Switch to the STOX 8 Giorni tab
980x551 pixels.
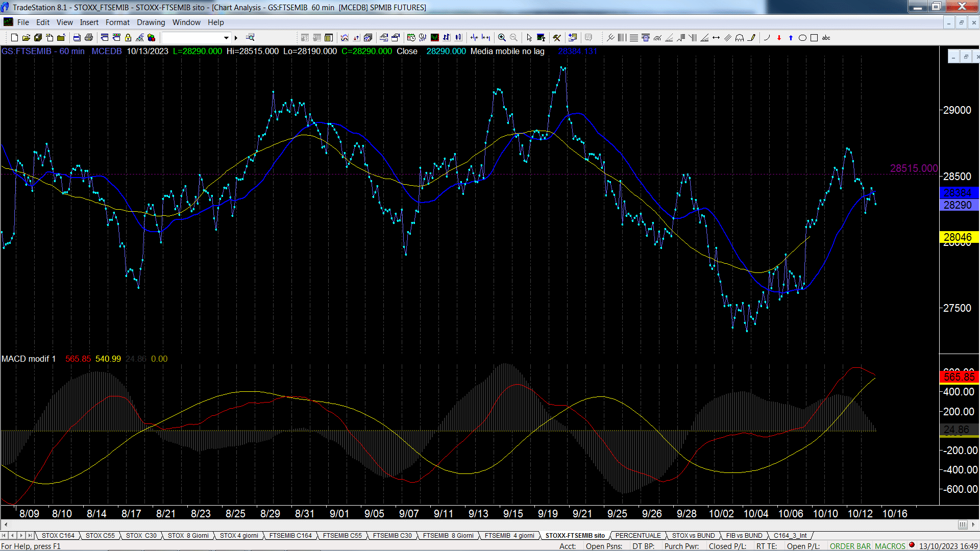pos(188,536)
